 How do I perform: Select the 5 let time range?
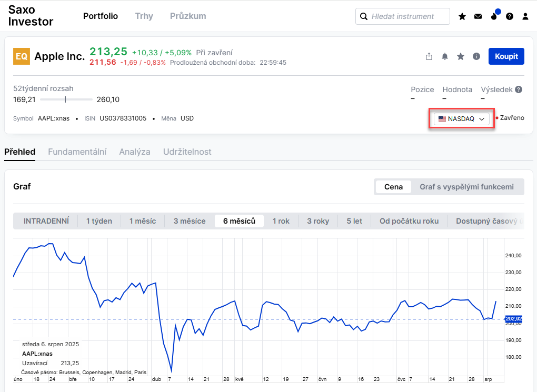[x=354, y=221]
